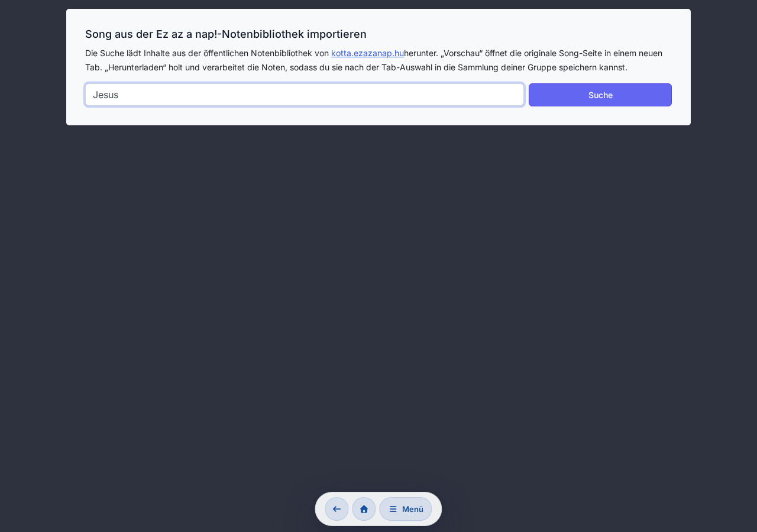Open the Menü button
757x532 pixels.
[x=406, y=509]
